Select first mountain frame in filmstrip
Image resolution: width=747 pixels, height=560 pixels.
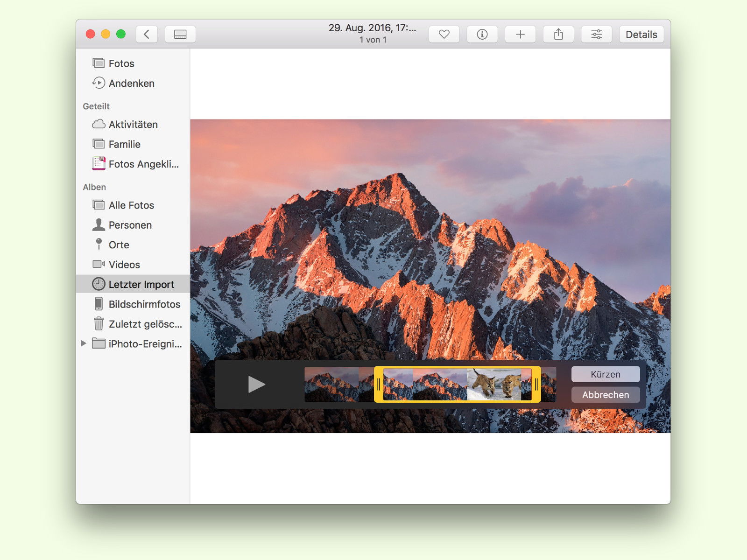pyautogui.click(x=331, y=385)
